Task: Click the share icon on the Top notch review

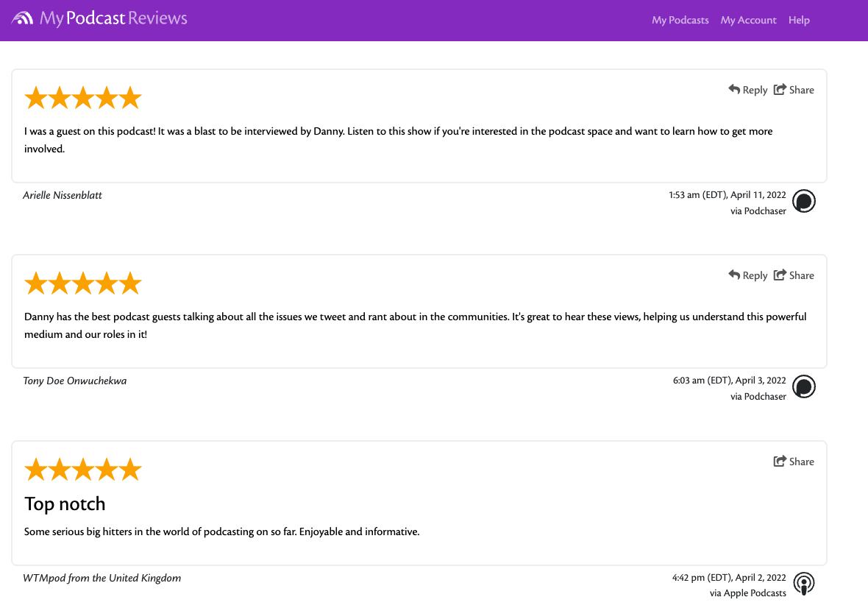Action: coord(780,461)
